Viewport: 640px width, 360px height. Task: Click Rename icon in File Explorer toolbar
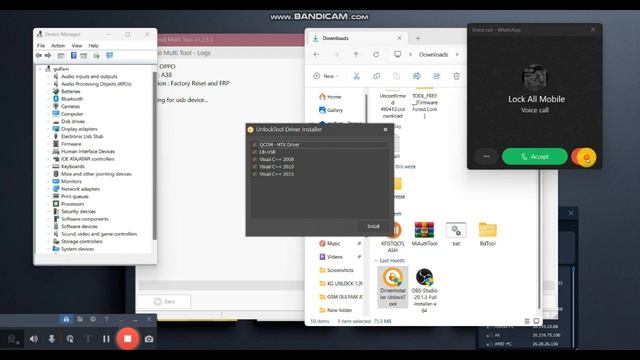pyautogui.click(x=416, y=76)
